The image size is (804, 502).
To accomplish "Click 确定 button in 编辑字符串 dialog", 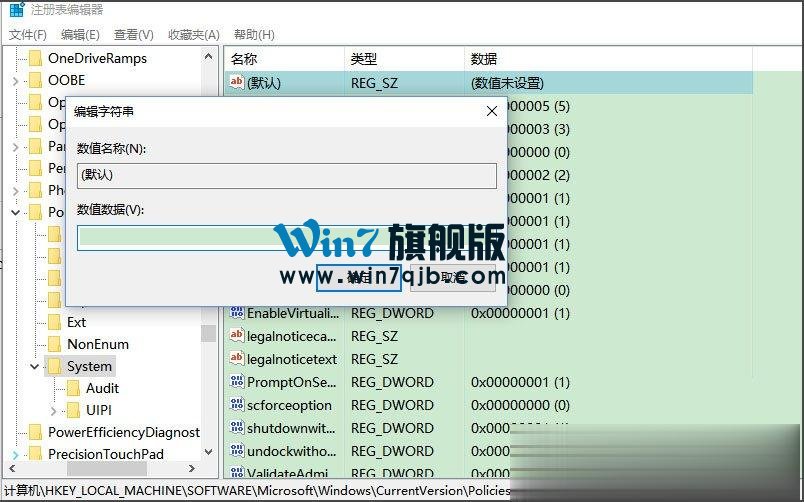I will 358,278.
